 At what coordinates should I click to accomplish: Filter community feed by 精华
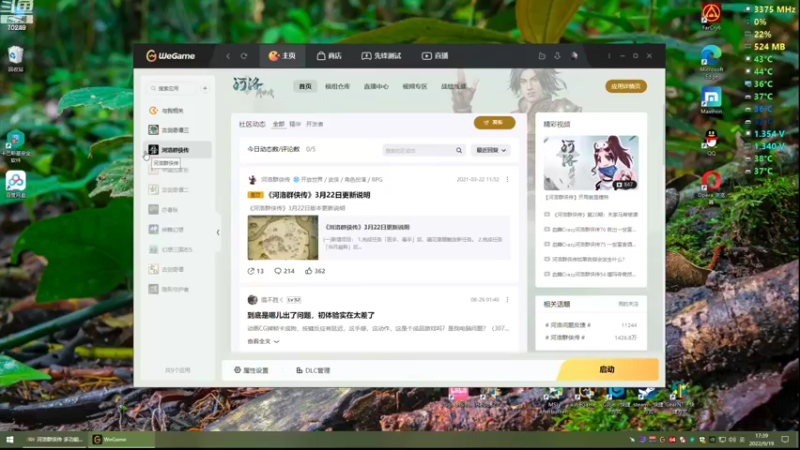295,124
